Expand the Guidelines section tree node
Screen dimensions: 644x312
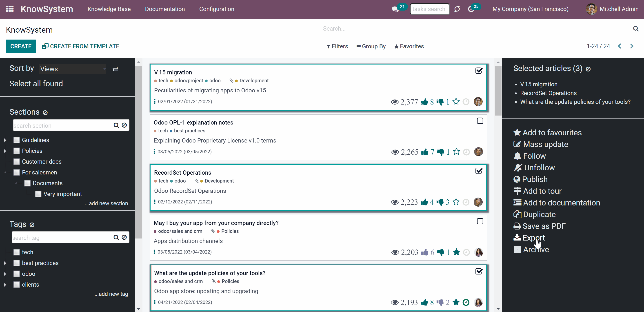pyautogui.click(x=5, y=140)
